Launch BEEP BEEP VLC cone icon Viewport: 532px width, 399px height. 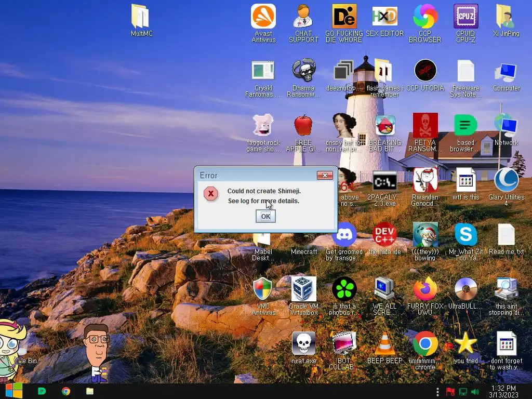[x=385, y=343]
